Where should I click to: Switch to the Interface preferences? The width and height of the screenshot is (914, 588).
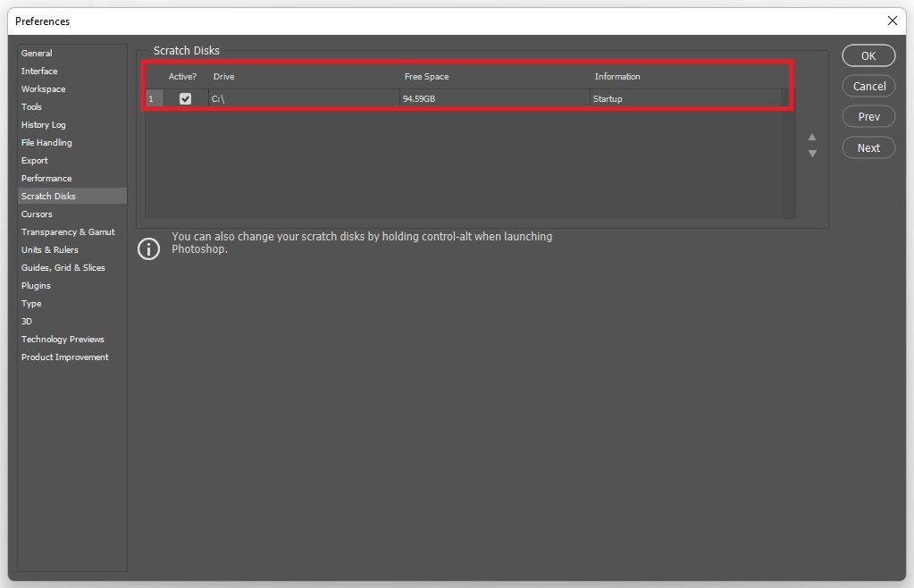pyautogui.click(x=39, y=71)
